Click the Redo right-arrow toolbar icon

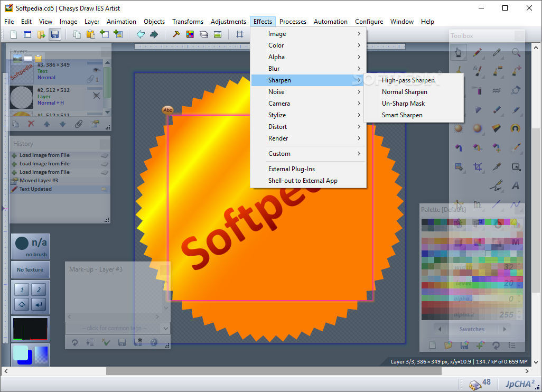coord(154,34)
